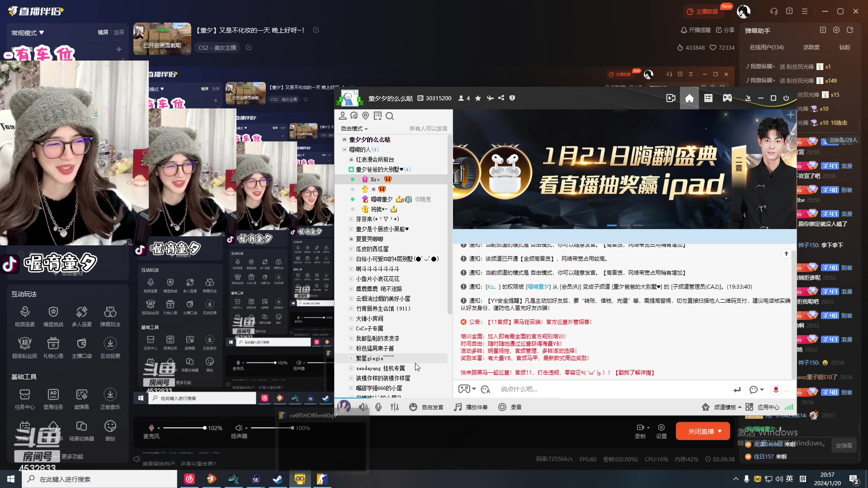Open Steam from the taskbar
The height and width of the screenshot is (488, 868).
tap(278, 479)
